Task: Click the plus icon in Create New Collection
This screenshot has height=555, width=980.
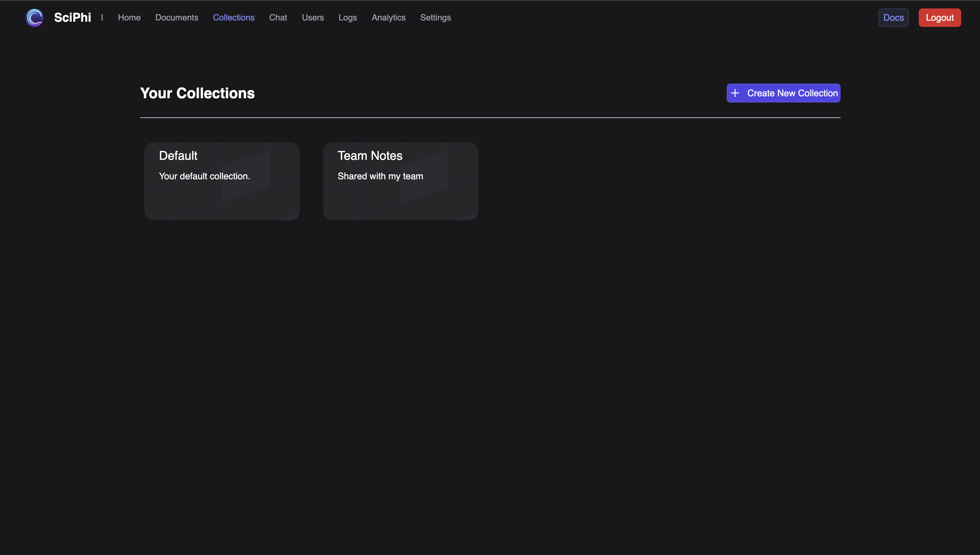Action: [735, 93]
